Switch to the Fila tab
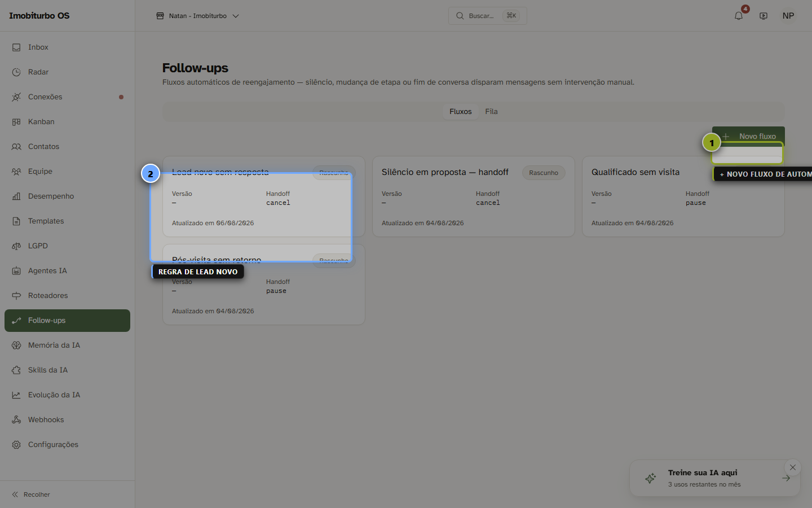The height and width of the screenshot is (508, 812). pyautogui.click(x=492, y=112)
